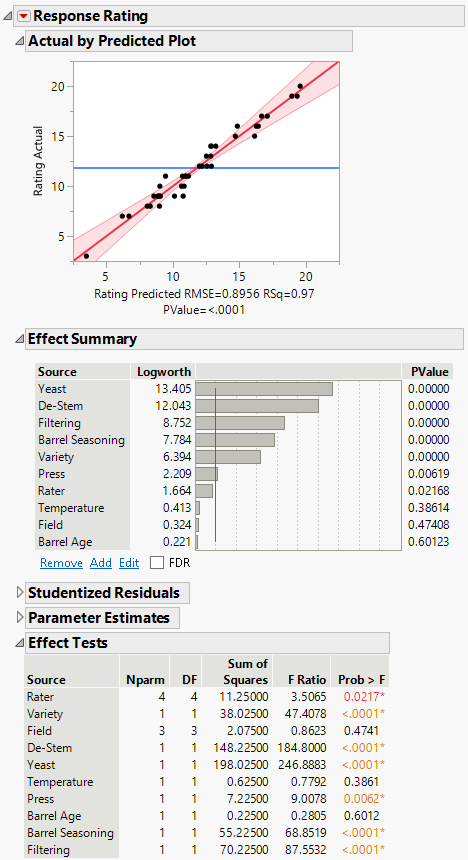
Task: Enable the FDR checkbox
Action: coord(157,563)
